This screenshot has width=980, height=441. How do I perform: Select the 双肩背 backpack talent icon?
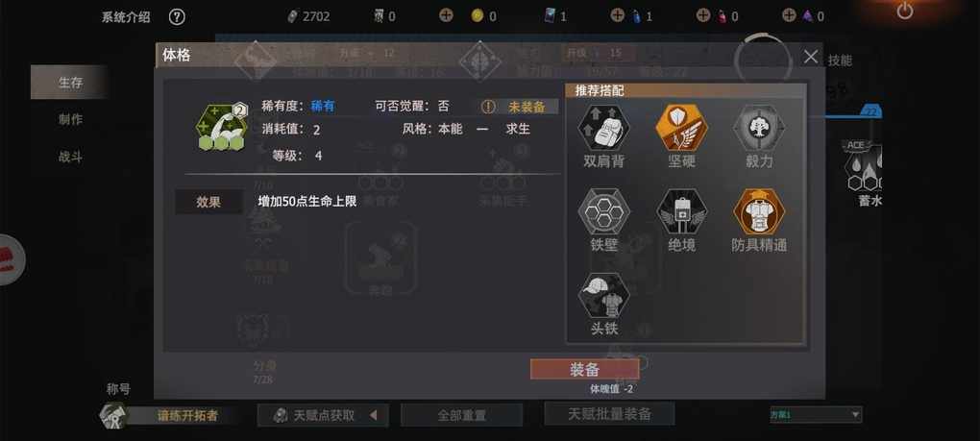coord(603,128)
